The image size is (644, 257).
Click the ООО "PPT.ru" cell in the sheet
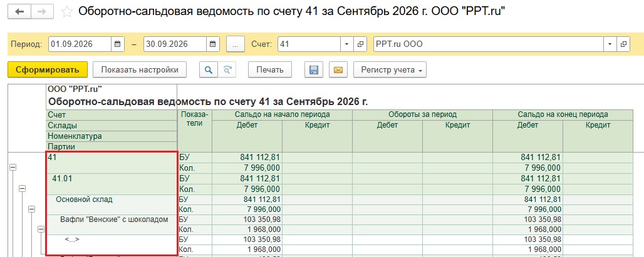[x=112, y=89]
